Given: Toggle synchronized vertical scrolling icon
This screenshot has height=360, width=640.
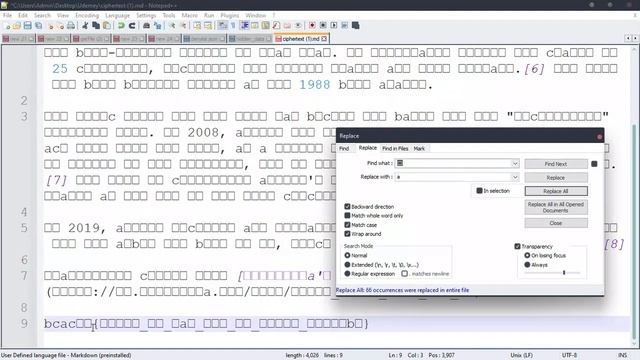Looking at the screenshot, I should [x=197, y=25].
